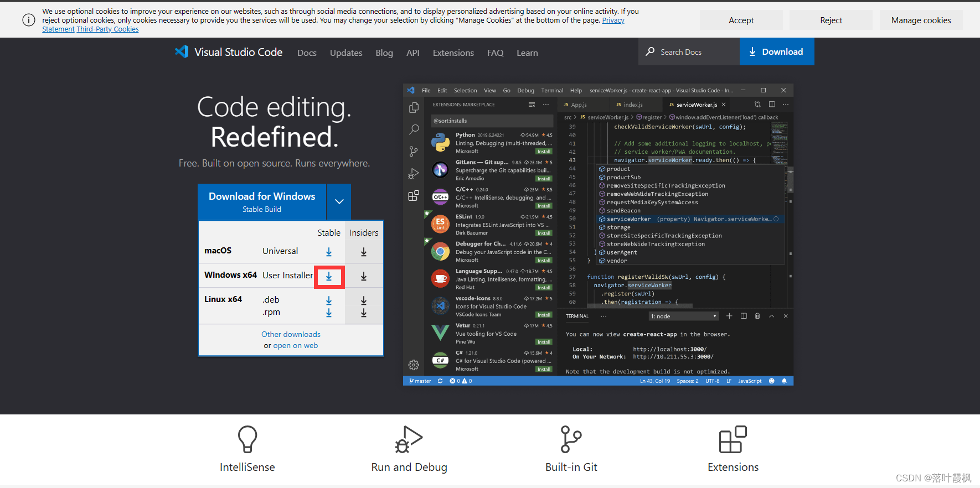Click the 'User Installer' text
Image resolution: width=980 pixels, height=488 pixels.
click(x=287, y=276)
